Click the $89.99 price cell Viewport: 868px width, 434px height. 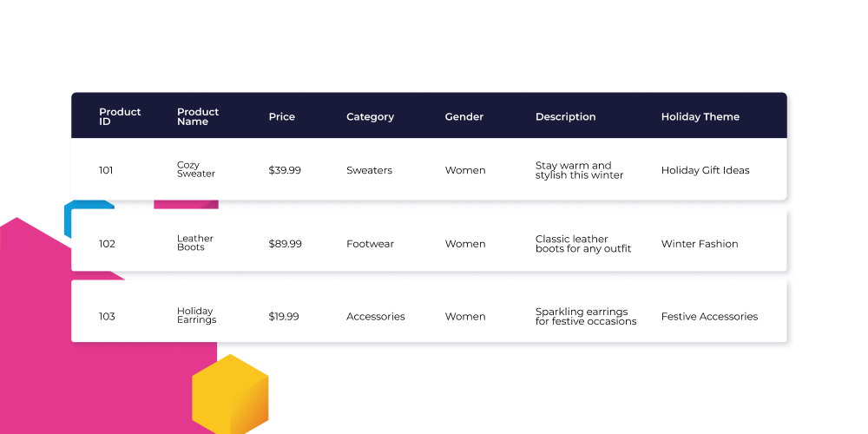(x=285, y=244)
